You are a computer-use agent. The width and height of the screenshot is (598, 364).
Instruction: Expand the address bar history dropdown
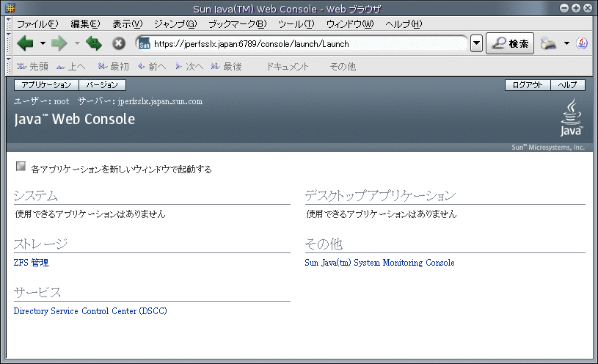[x=476, y=43]
